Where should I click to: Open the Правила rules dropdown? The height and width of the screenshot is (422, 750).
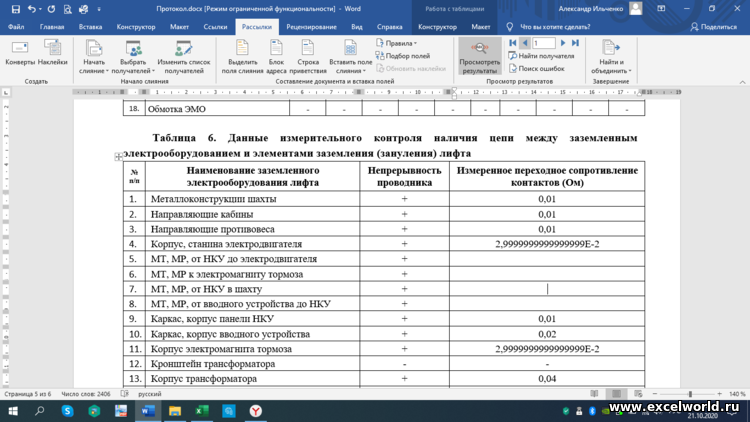[397, 43]
